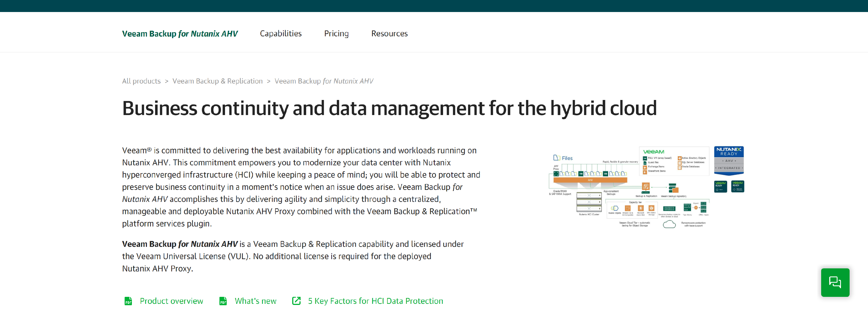Open the What's new PDF link
Viewport: 868px width, 315px height.
(x=255, y=301)
